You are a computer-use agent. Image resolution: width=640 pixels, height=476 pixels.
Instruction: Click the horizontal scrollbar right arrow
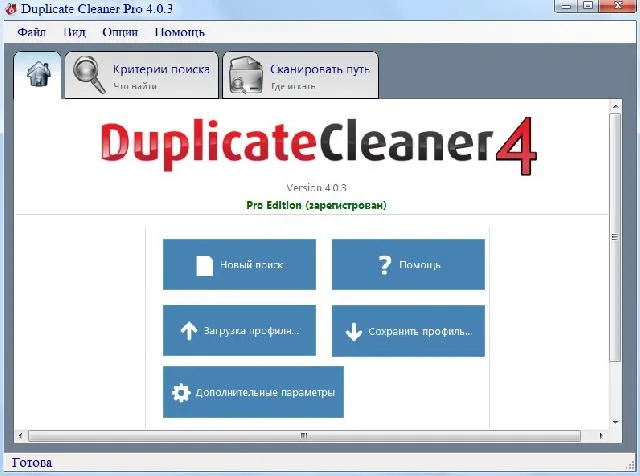601,436
